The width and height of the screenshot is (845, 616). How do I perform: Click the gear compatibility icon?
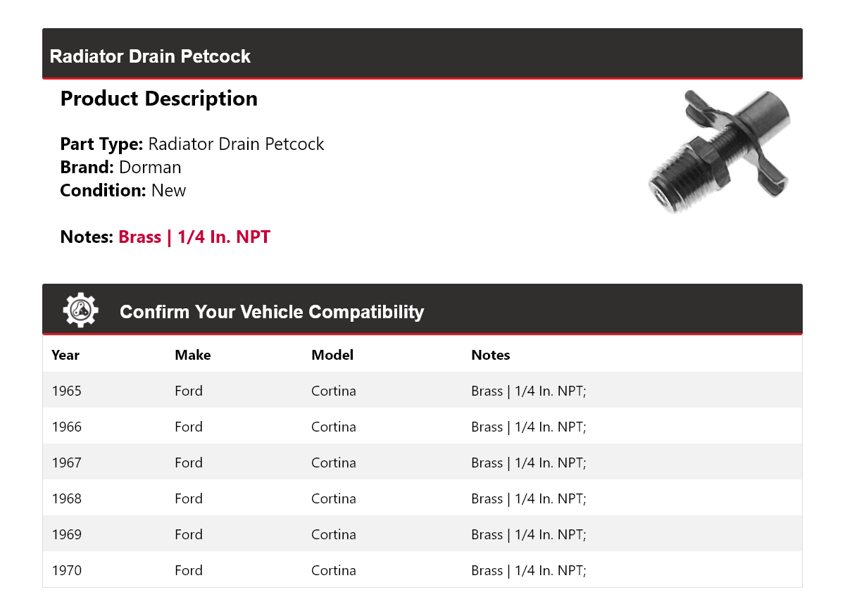(80, 310)
